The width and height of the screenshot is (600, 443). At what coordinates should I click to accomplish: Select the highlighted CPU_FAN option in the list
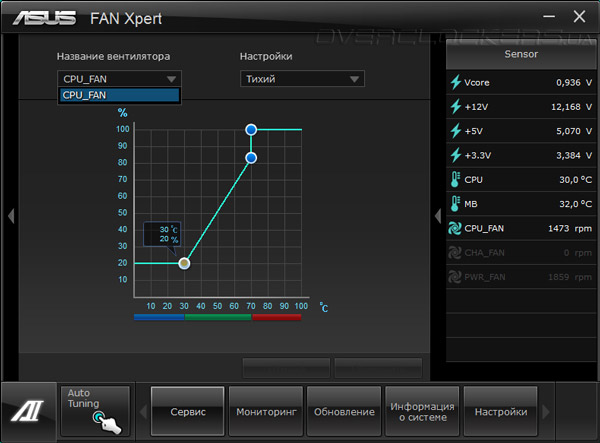click(x=119, y=95)
